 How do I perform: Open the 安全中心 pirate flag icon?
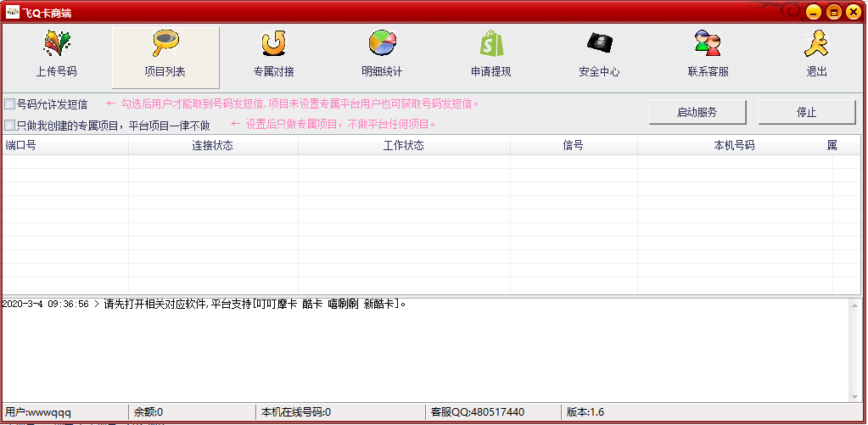pyautogui.click(x=599, y=43)
